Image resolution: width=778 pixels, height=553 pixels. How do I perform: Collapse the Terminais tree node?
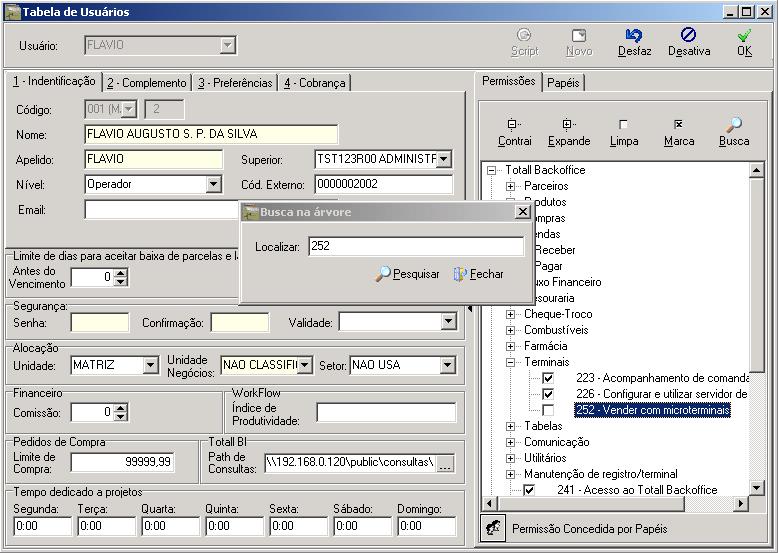pyautogui.click(x=510, y=362)
